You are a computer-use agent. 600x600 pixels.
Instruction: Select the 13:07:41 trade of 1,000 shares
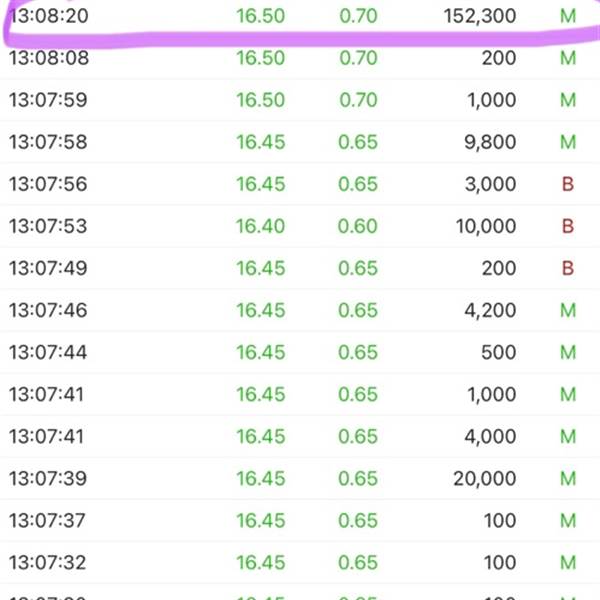[300, 394]
